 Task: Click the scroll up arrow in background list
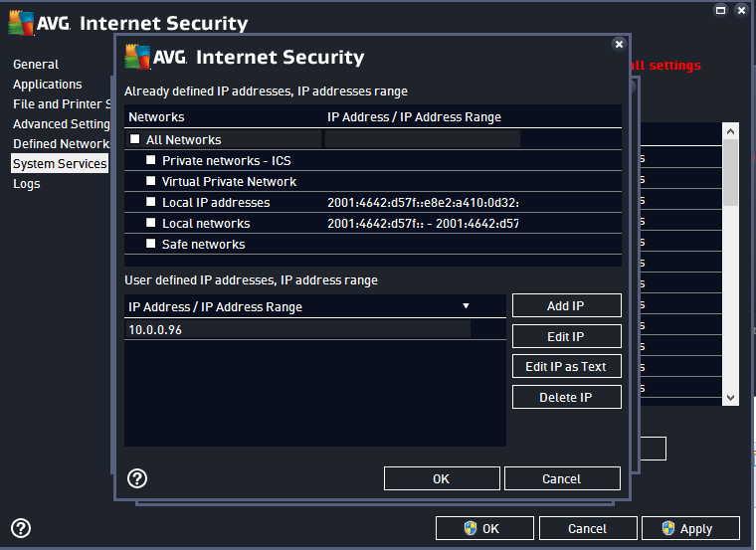[x=730, y=131]
